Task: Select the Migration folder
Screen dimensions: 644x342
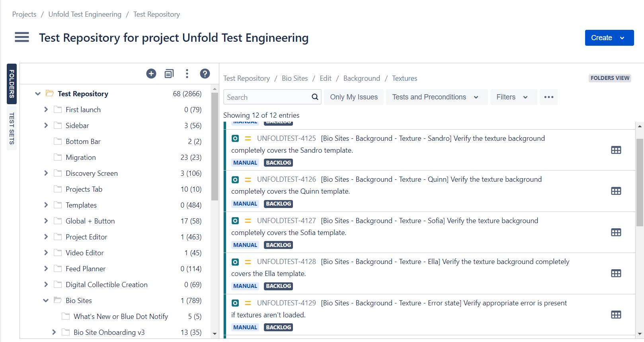Action: pyautogui.click(x=81, y=157)
